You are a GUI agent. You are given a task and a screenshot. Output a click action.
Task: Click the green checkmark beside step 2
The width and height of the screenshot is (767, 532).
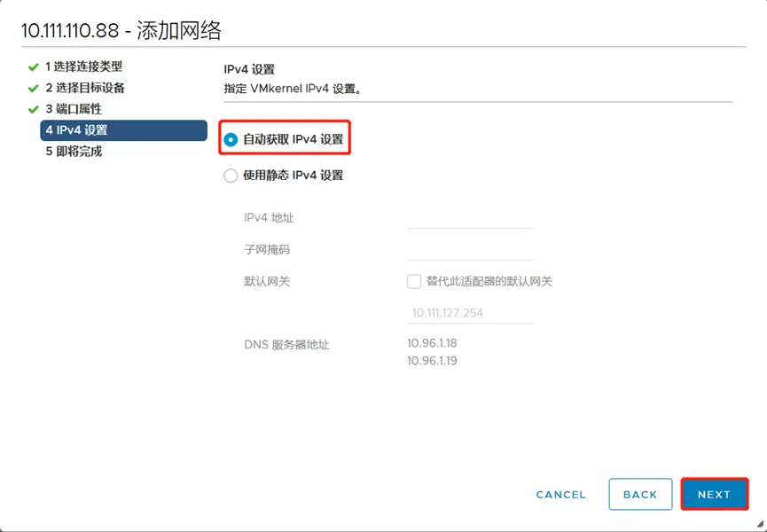34,89
